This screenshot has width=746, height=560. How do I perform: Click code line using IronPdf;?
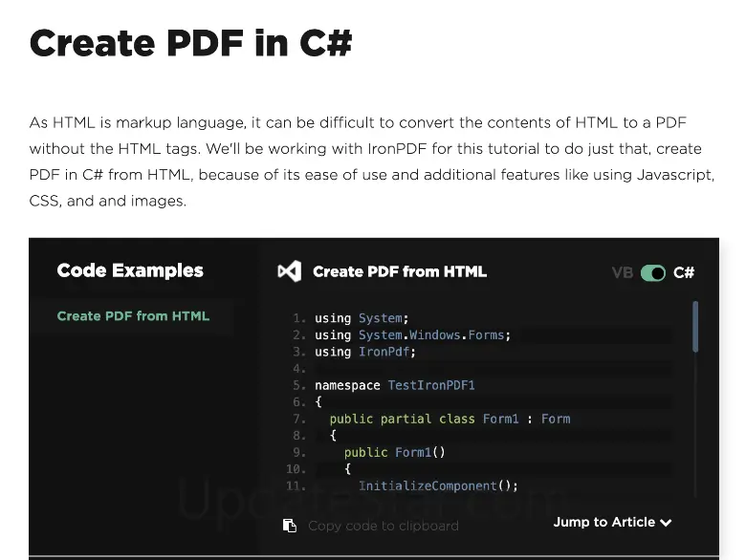point(365,352)
